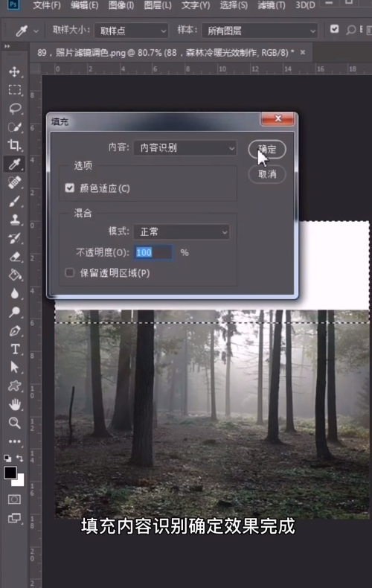
Task: Open the Sample Size dropdown
Action: pyautogui.click(x=131, y=31)
